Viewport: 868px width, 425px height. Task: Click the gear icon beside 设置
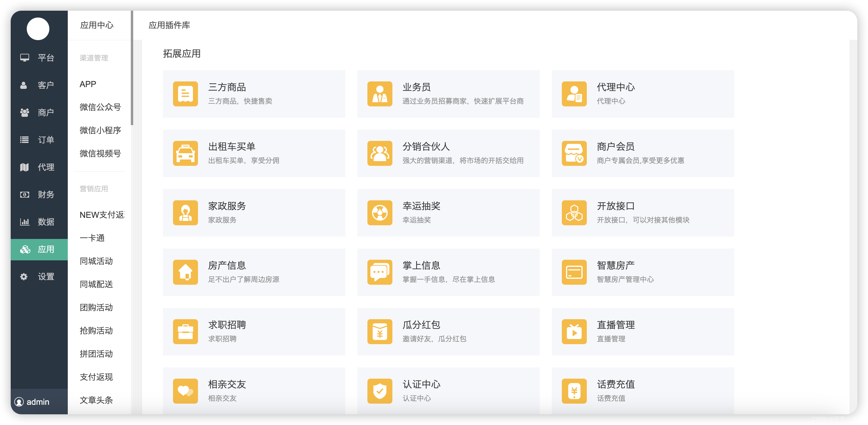pyautogui.click(x=23, y=277)
